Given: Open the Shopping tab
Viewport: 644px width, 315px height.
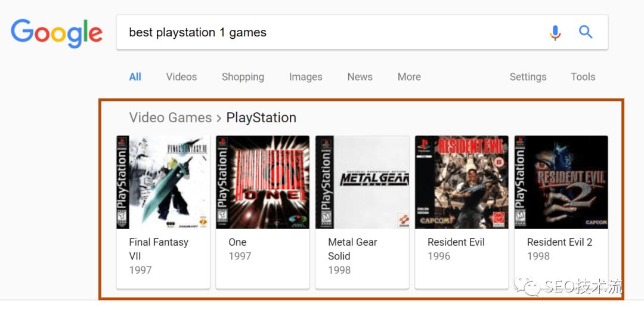Looking at the screenshot, I should (x=243, y=77).
